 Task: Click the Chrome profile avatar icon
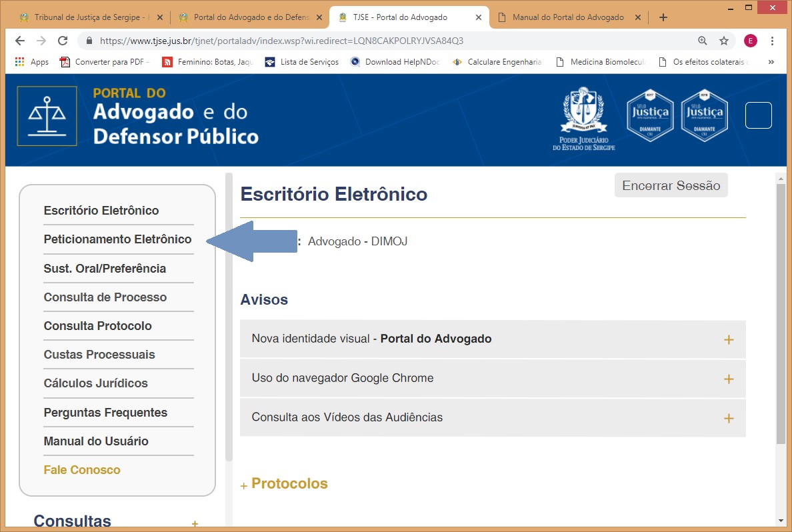pos(750,41)
